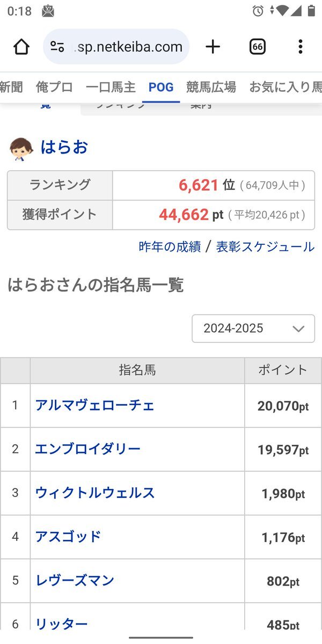Open horse アルマヴェローチェ page
This screenshot has width=322, height=644.
pos(94,405)
